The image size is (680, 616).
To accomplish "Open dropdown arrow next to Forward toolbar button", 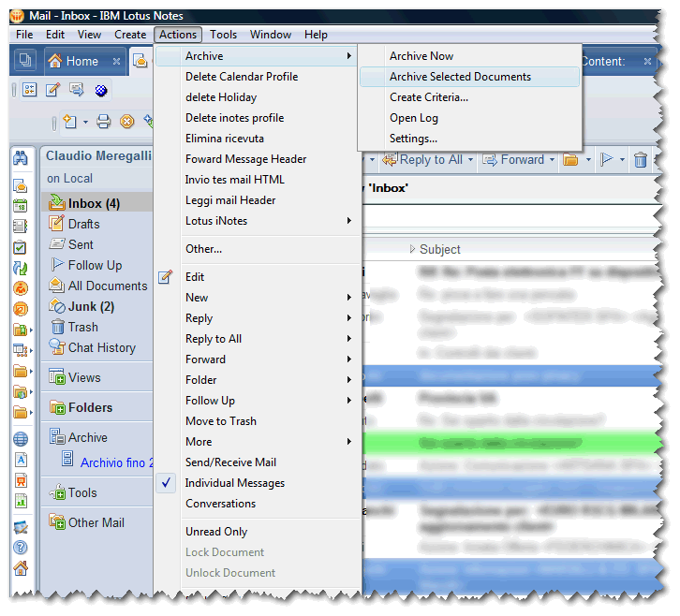I will click(552, 159).
